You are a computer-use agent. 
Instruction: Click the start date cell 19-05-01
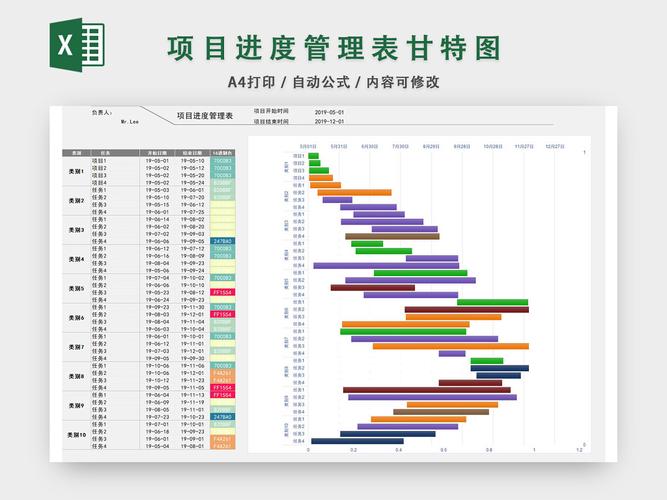[x=157, y=161]
